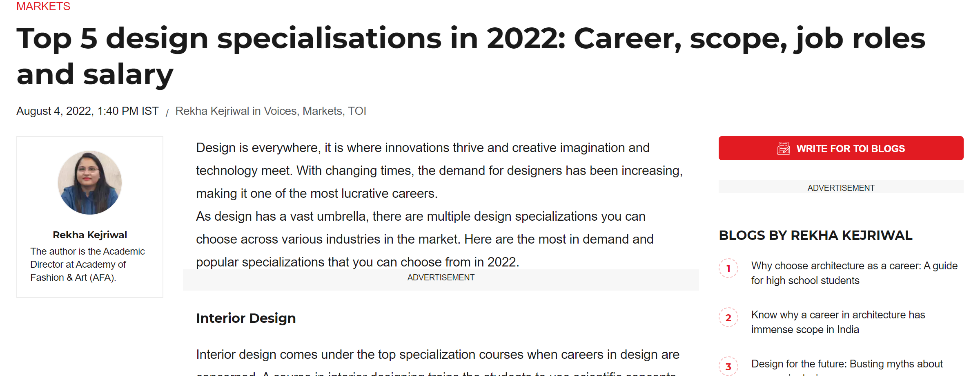Open the TOI link in byline
The image size is (980, 376).
[x=357, y=111]
